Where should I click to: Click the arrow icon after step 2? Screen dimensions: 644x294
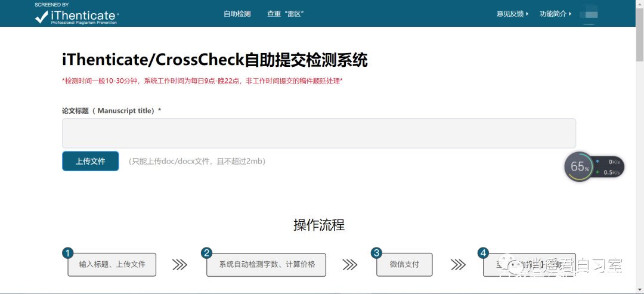pos(350,265)
